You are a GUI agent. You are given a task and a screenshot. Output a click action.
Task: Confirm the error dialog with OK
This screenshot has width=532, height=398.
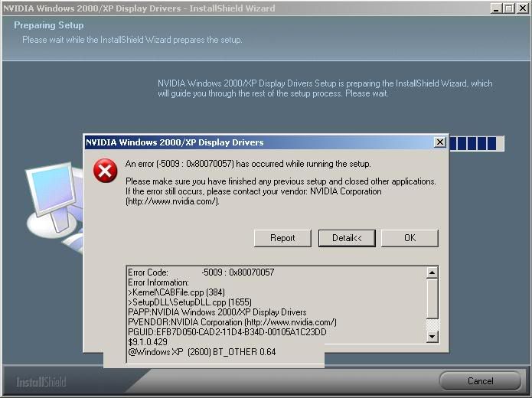point(410,238)
